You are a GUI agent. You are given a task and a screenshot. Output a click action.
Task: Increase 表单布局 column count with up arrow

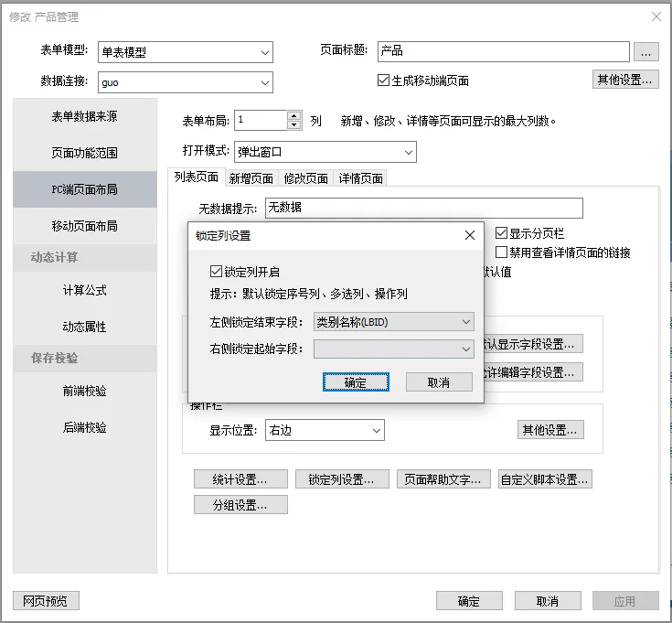294,116
